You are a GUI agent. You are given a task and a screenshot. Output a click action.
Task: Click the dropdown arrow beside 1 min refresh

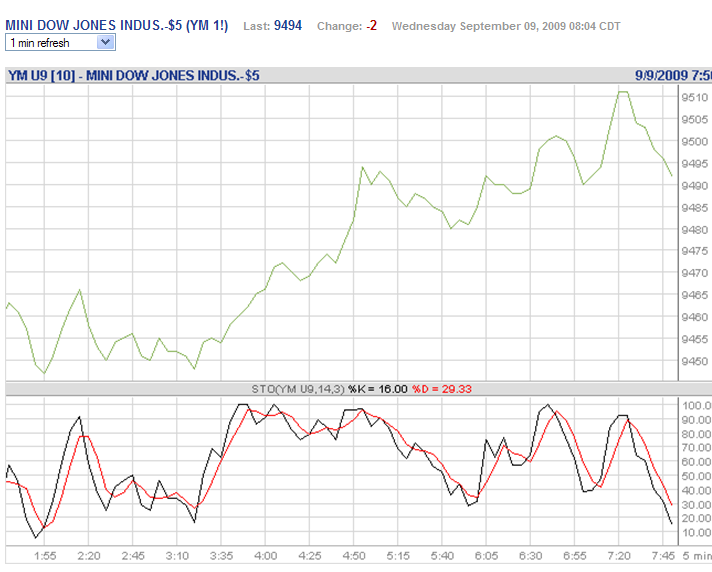pyautogui.click(x=105, y=43)
